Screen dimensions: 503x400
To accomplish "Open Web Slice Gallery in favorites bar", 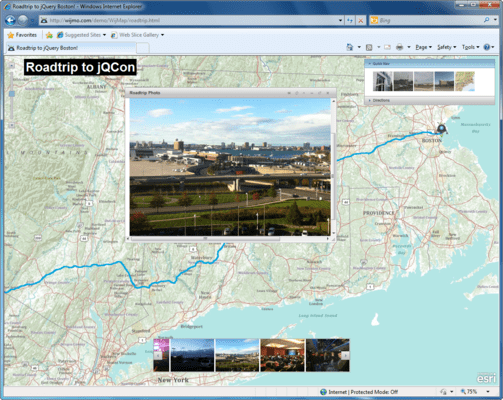I will [137, 35].
